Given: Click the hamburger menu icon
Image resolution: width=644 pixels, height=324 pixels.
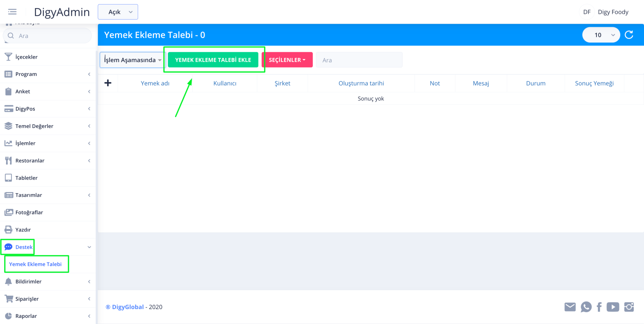Looking at the screenshot, I should 12,12.
